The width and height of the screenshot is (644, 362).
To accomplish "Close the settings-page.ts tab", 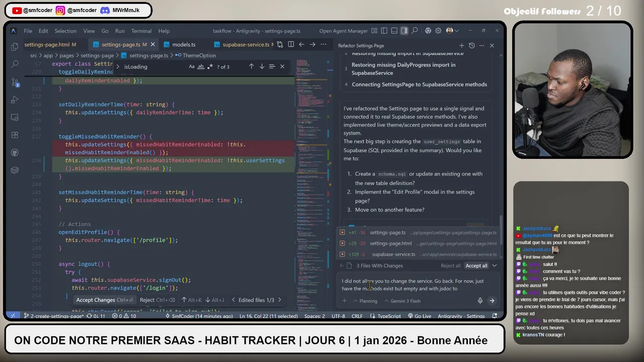I will pyautogui.click(x=153, y=44).
